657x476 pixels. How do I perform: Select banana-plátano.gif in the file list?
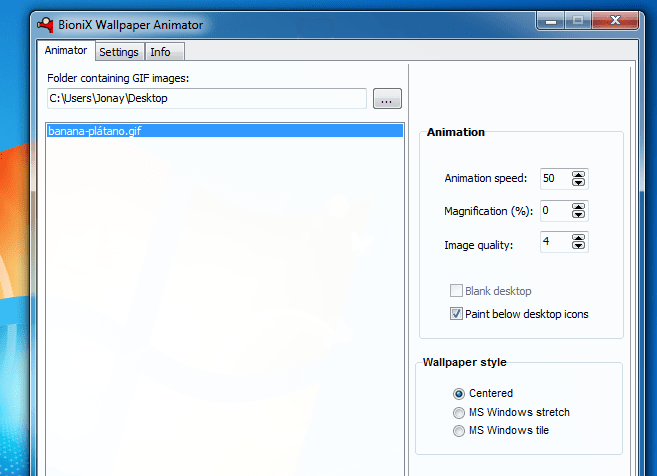225,131
